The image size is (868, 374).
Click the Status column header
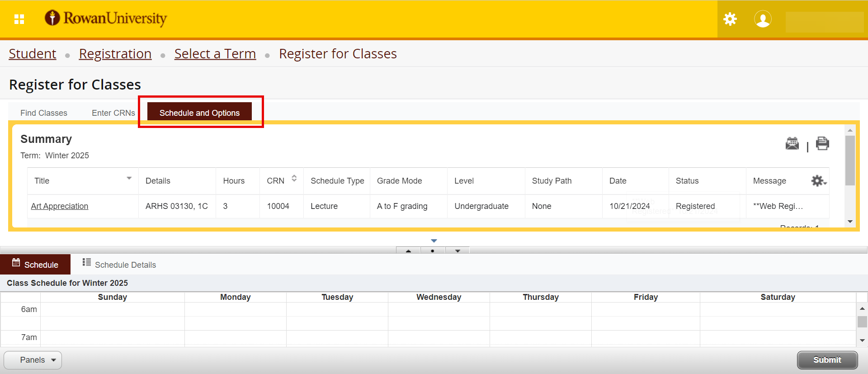[x=708, y=181]
